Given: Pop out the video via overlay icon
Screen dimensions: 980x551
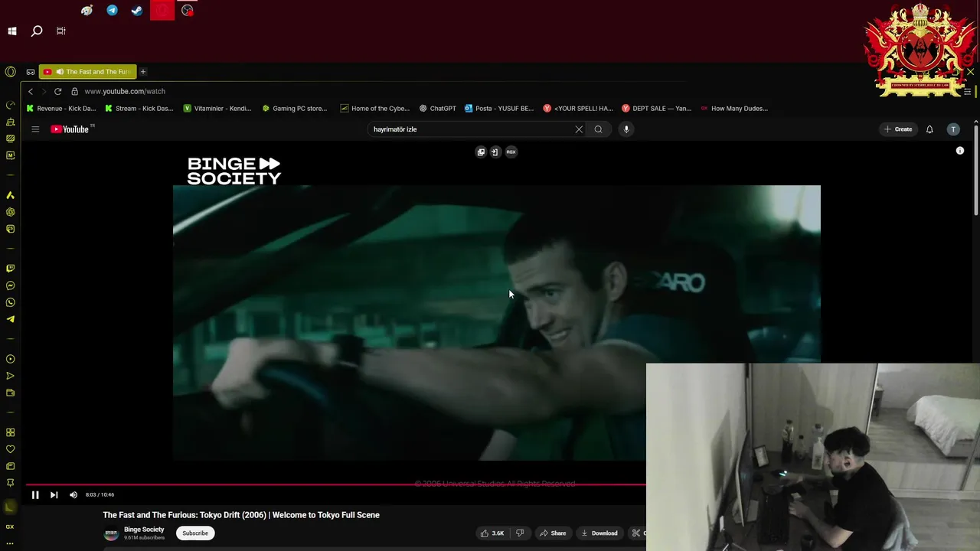Looking at the screenshot, I should coord(481,152).
